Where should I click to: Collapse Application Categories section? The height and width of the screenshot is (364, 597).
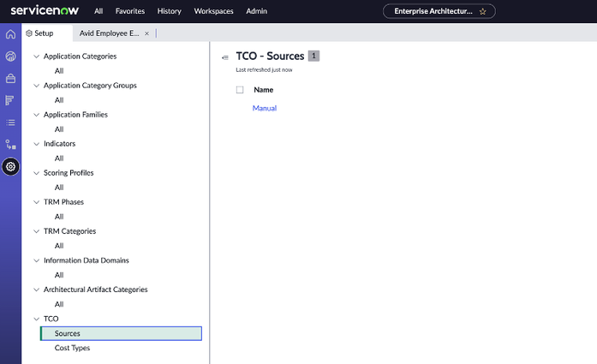tap(37, 57)
